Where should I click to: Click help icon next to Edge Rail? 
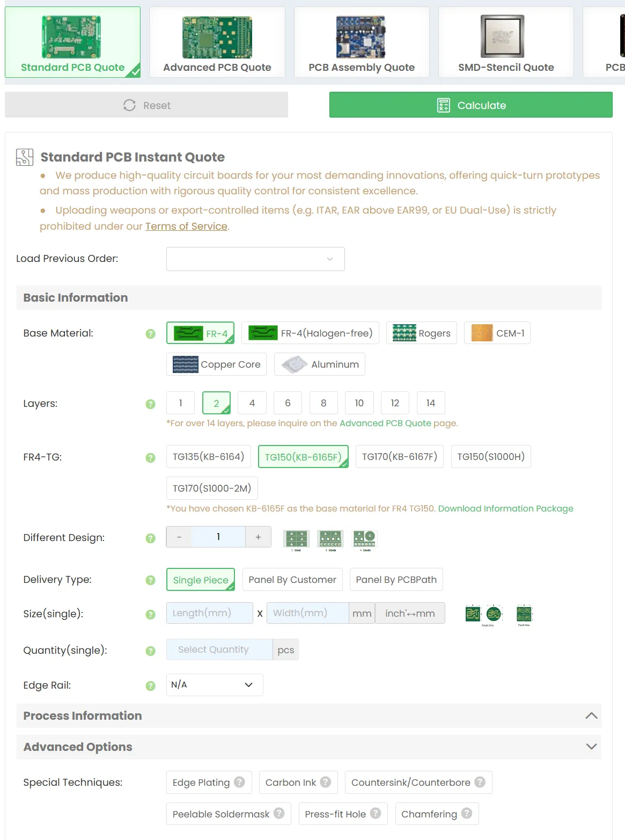[151, 685]
